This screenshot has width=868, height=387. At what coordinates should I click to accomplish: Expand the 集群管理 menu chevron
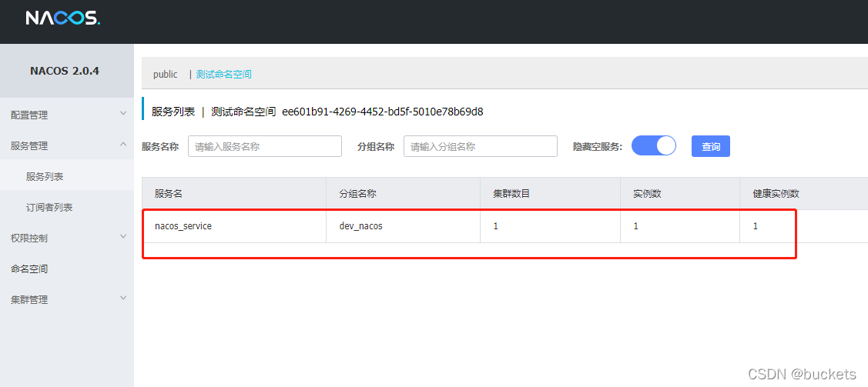click(123, 298)
